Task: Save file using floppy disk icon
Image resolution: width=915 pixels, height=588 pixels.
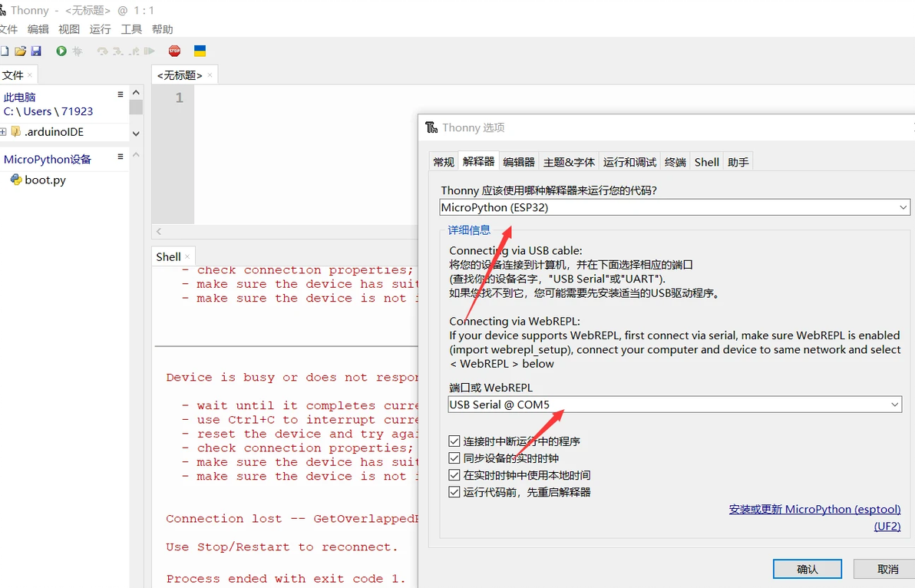Action: (x=36, y=51)
